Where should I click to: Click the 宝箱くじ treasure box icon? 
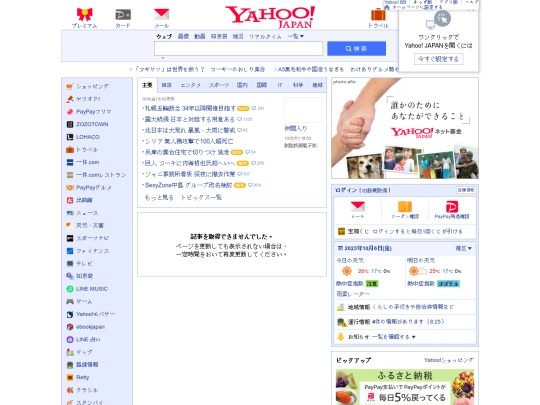341,231
